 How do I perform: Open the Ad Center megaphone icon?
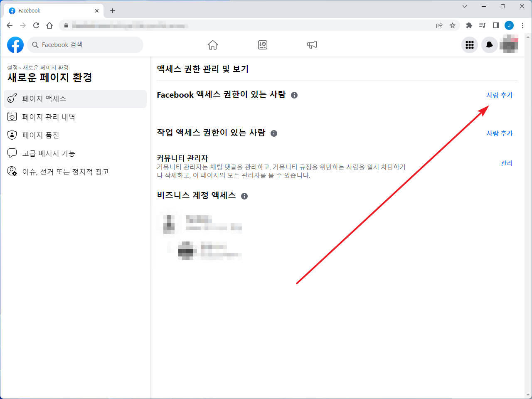(312, 45)
